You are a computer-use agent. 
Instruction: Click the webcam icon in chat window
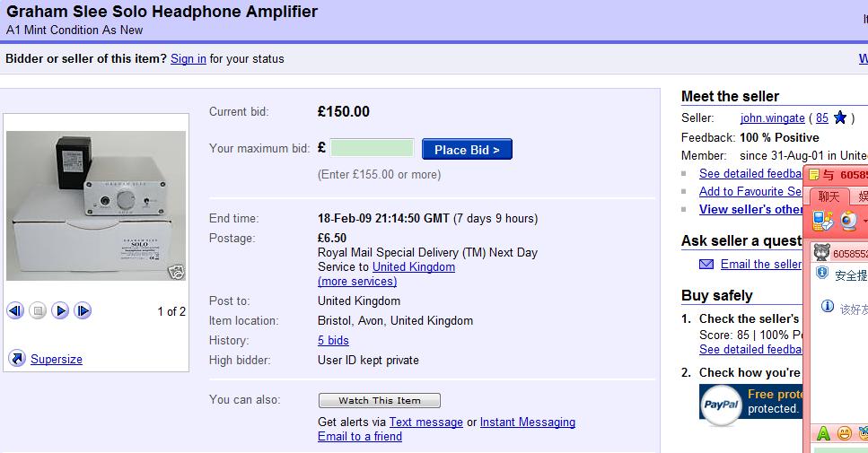point(848,221)
